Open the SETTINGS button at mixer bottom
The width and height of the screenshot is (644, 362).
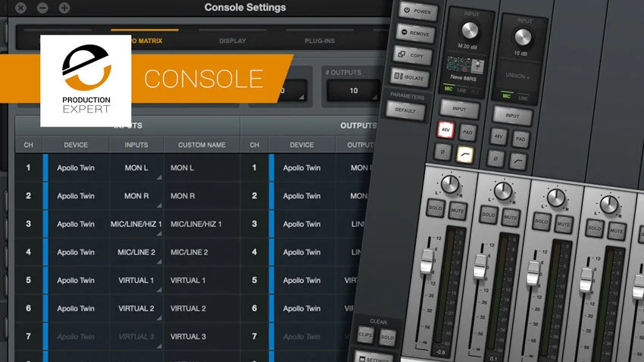373,358
